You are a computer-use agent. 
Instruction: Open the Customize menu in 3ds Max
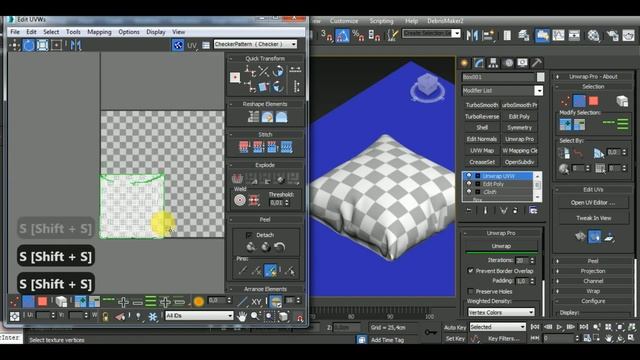click(344, 21)
